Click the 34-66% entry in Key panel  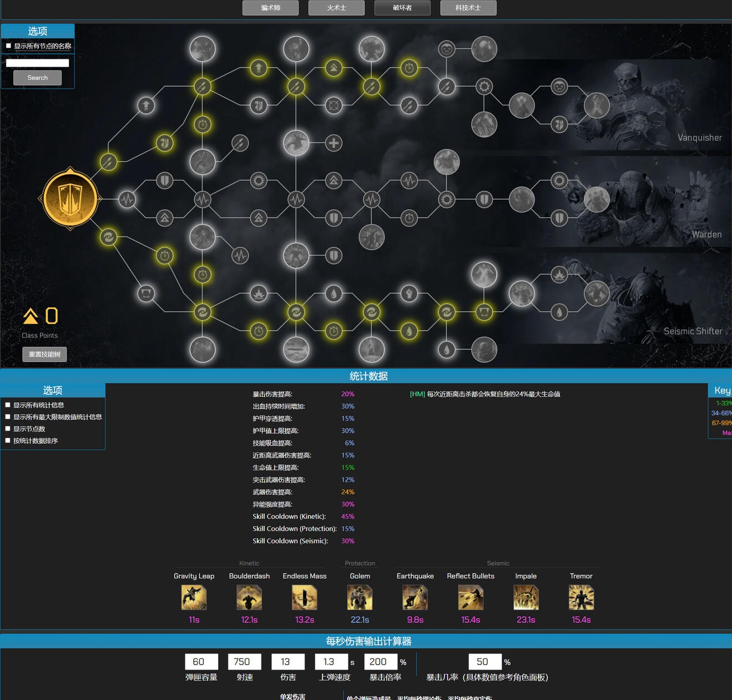click(x=721, y=413)
